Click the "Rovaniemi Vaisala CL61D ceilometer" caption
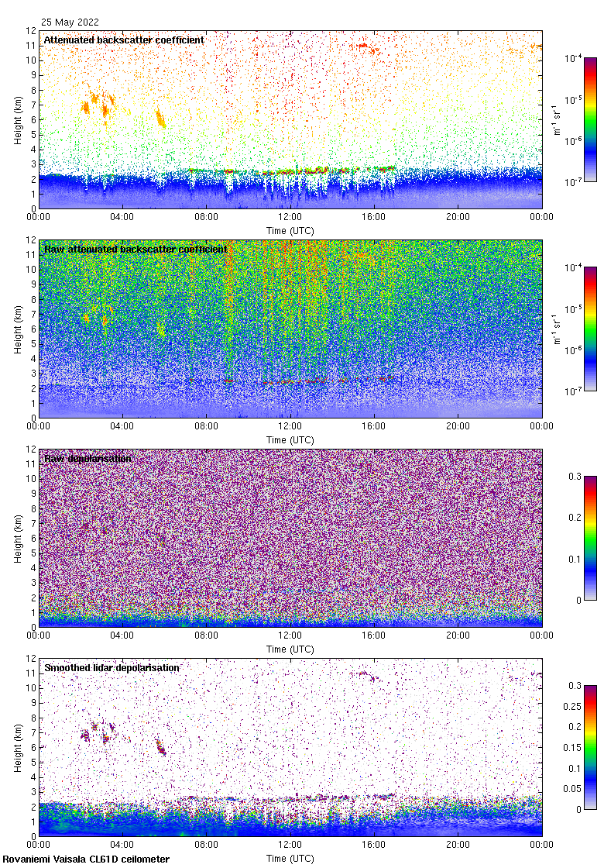 (86, 859)
